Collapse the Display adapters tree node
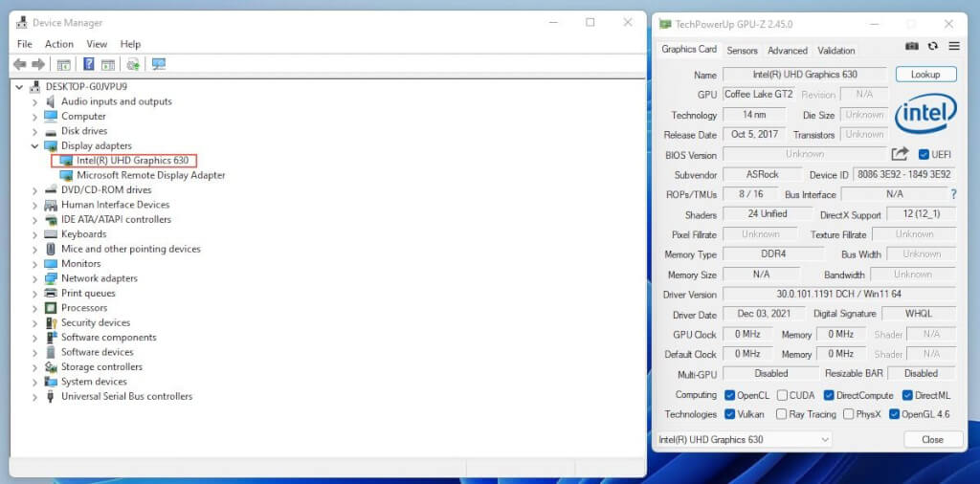980x484 pixels. click(x=35, y=146)
